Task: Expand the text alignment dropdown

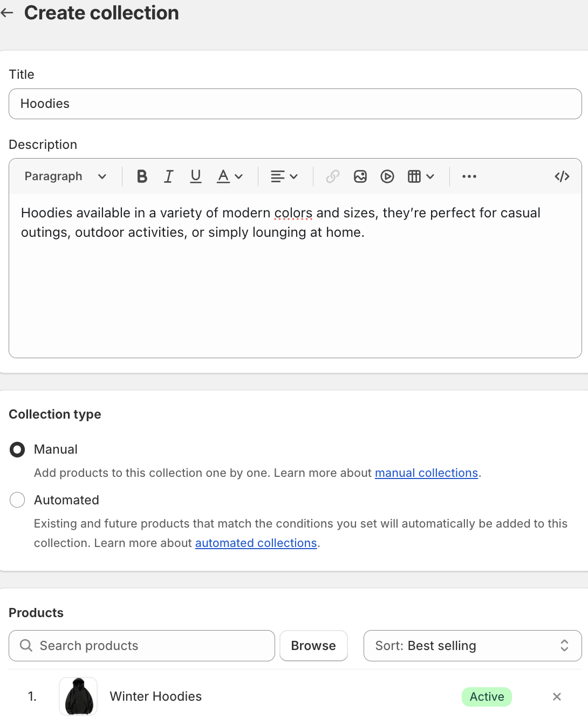Action: coord(284,176)
